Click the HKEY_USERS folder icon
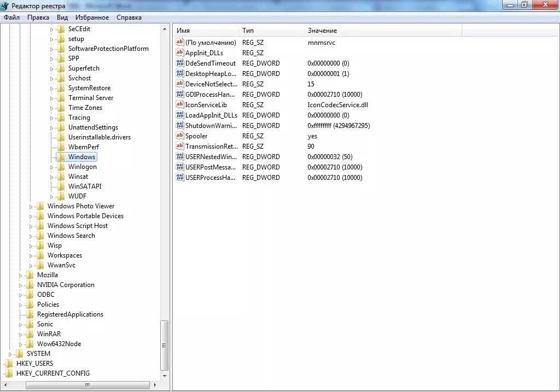Viewport: 560px width, 392px height. 9,364
